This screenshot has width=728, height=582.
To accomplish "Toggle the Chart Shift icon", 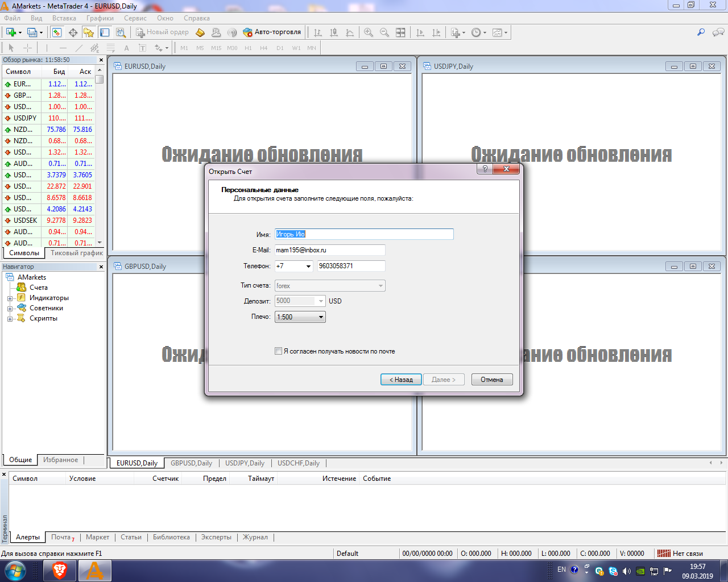I will click(x=436, y=32).
